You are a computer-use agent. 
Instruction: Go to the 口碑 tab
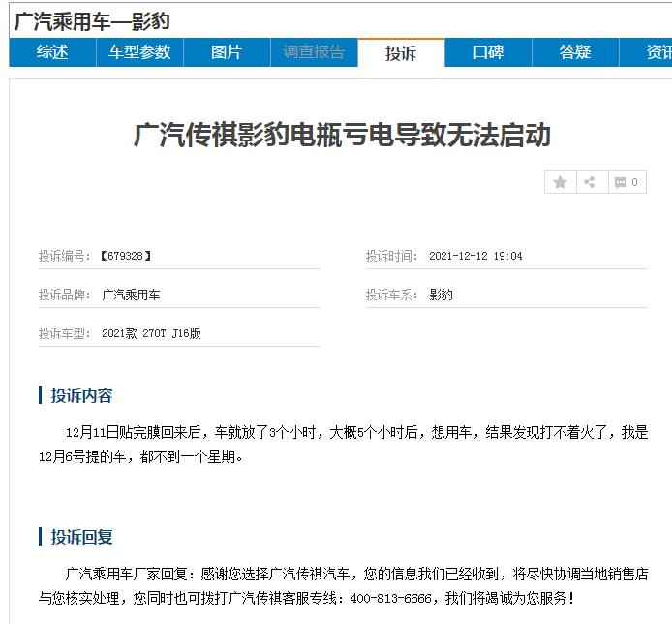pos(488,52)
